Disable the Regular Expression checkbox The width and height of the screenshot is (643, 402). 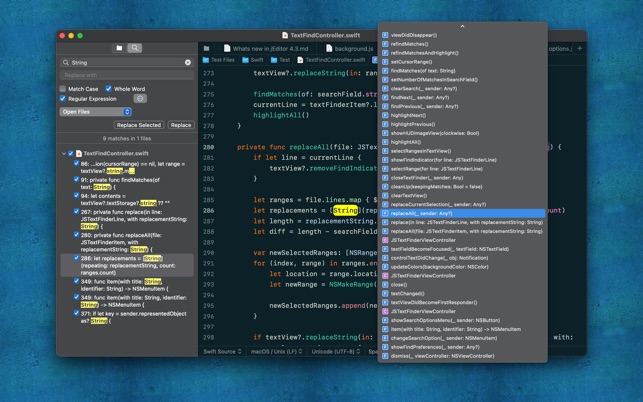click(63, 99)
